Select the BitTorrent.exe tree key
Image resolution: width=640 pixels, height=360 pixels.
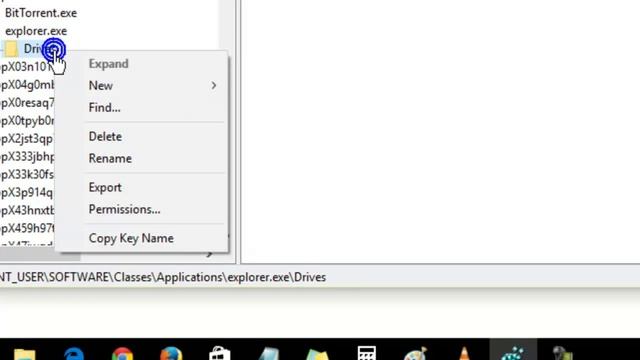coord(41,13)
